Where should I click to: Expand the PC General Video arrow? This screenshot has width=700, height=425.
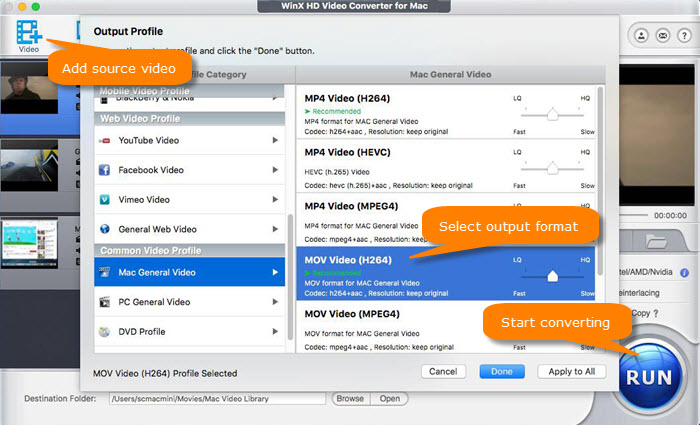coord(275,302)
